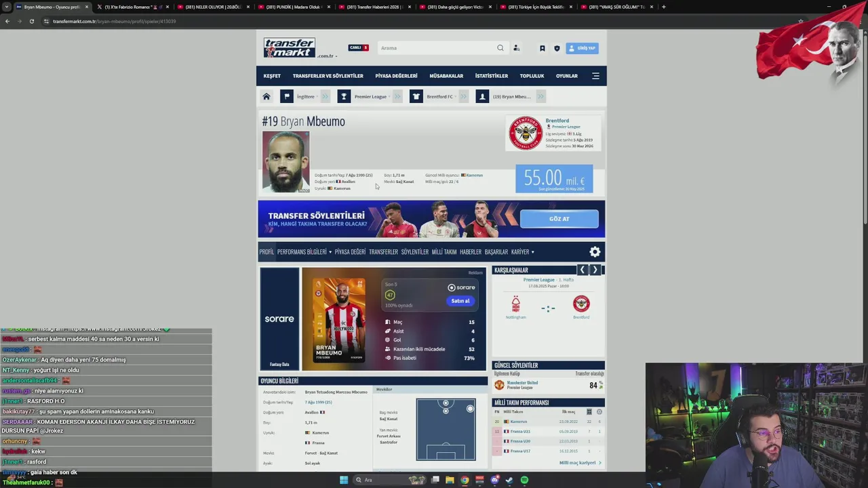The height and width of the screenshot is (488, 868).
Task: Open the detailed person search icon
Action: pos(516,48)
